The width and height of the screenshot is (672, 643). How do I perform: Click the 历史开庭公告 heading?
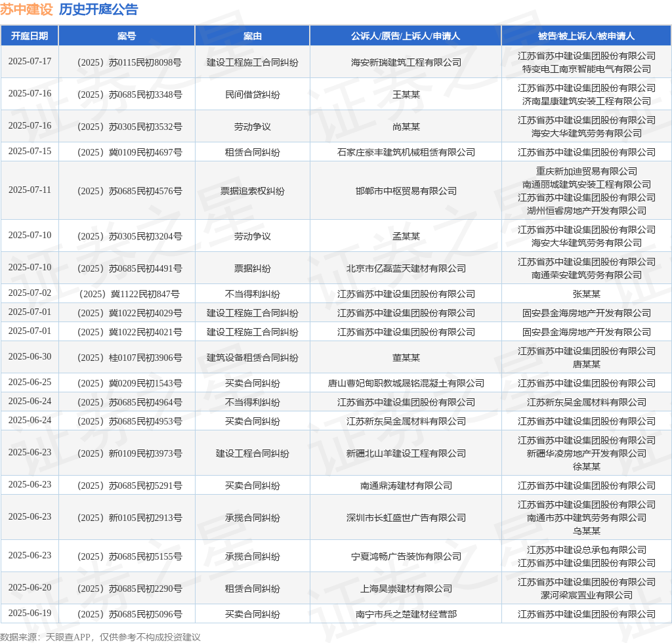[98, 9]
